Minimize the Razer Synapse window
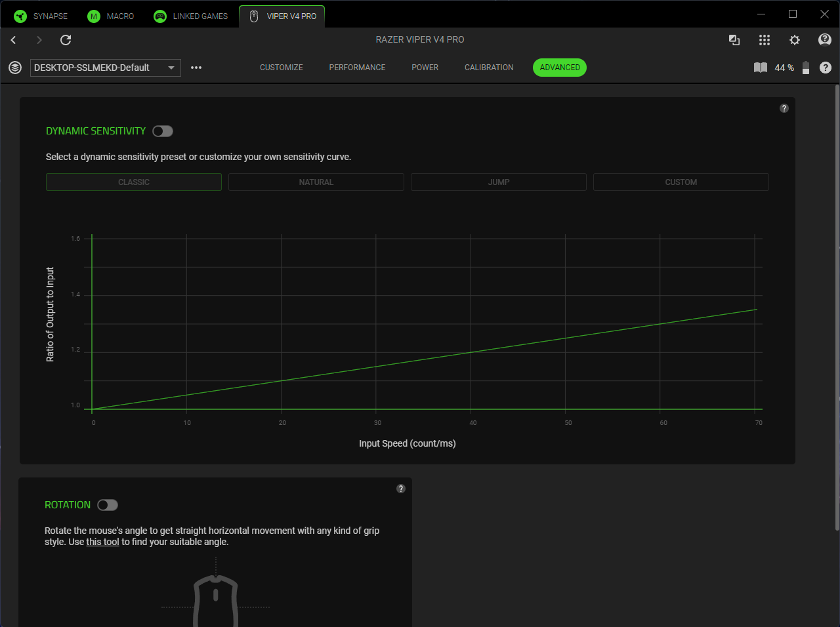Viewport: 840px width, 627px height. (761, 14)
